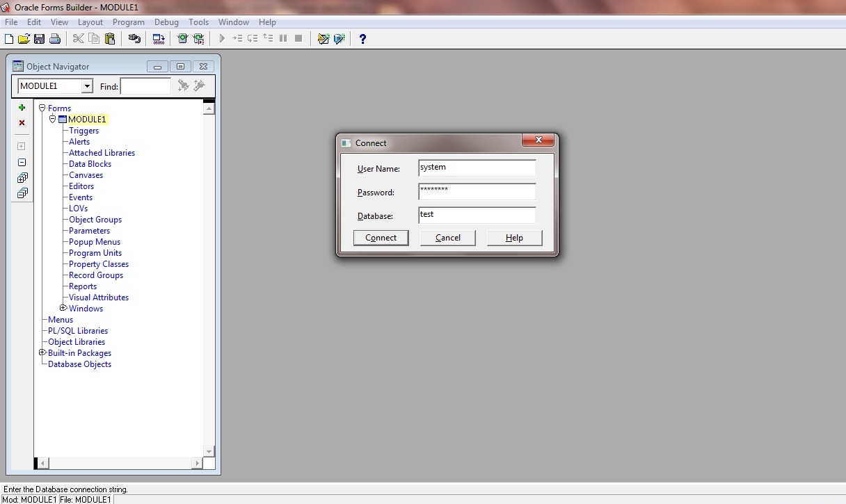The height and width of the screenshot is (504, 846).
Task: Click the Connect plug toolbar icon
Action: 134,39
